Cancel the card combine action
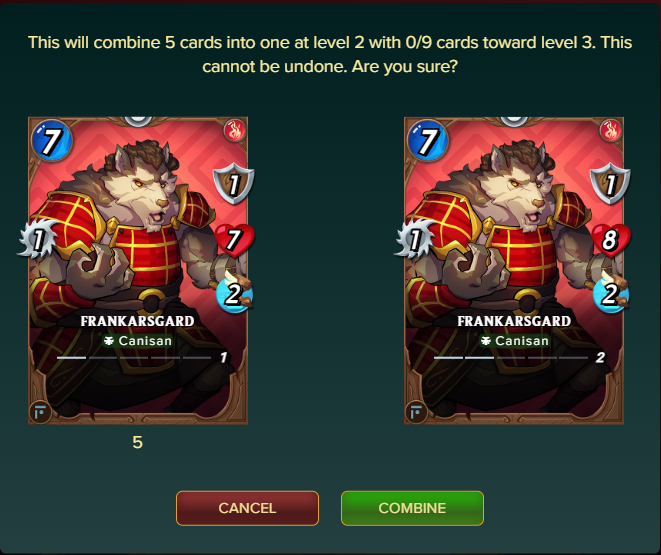Screen dimensions: 661x555 pos(247,508)
